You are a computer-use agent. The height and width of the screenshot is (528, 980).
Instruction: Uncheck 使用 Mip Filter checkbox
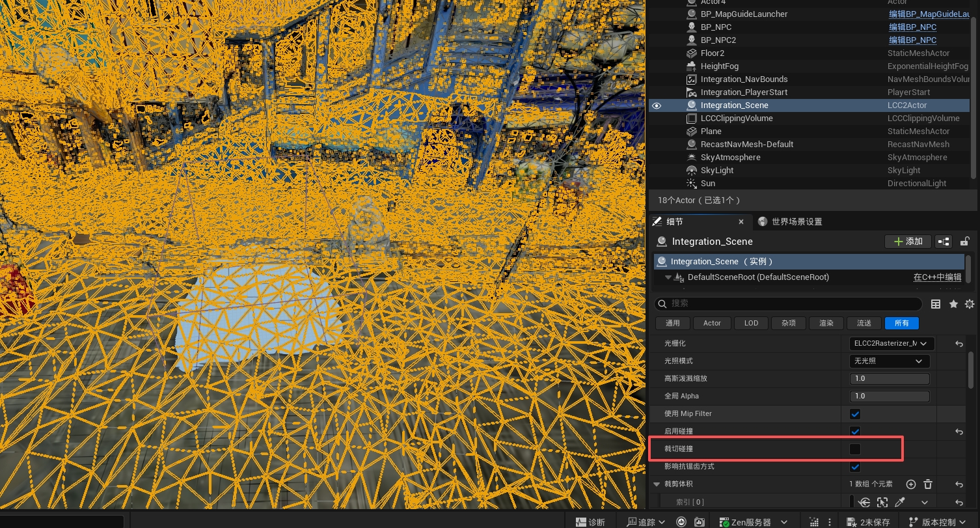coord(855,414)
